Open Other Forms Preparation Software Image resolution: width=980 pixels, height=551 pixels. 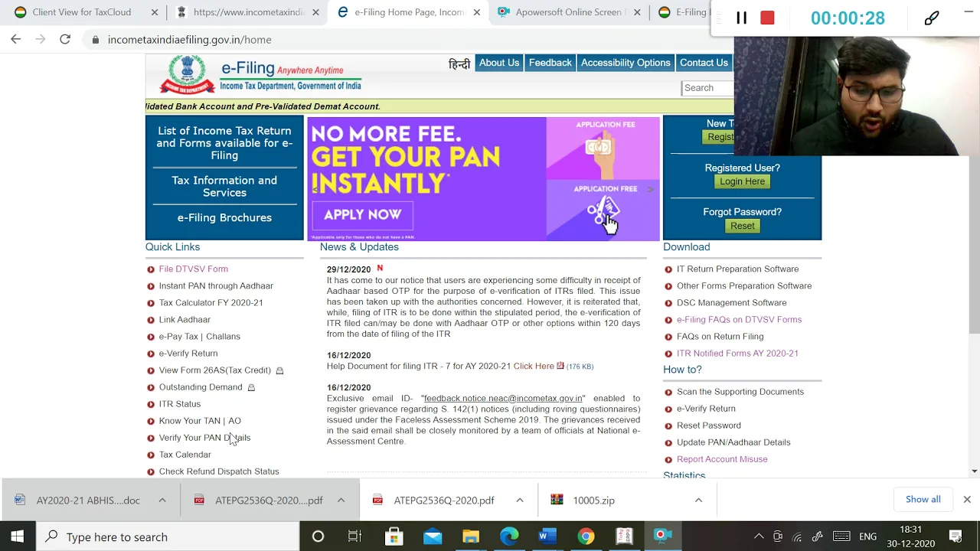(x=744, y=285)
